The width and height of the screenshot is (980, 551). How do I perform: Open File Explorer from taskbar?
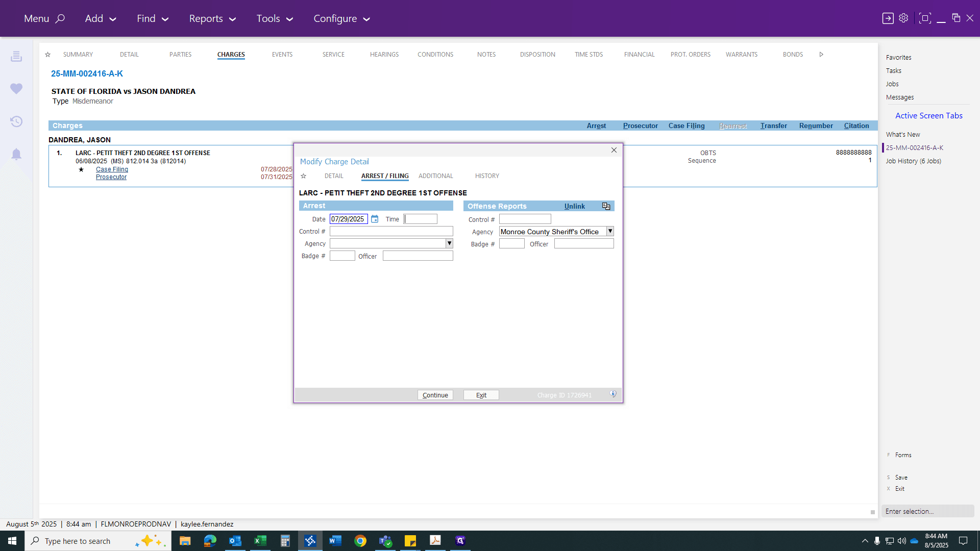pos(185,541)
